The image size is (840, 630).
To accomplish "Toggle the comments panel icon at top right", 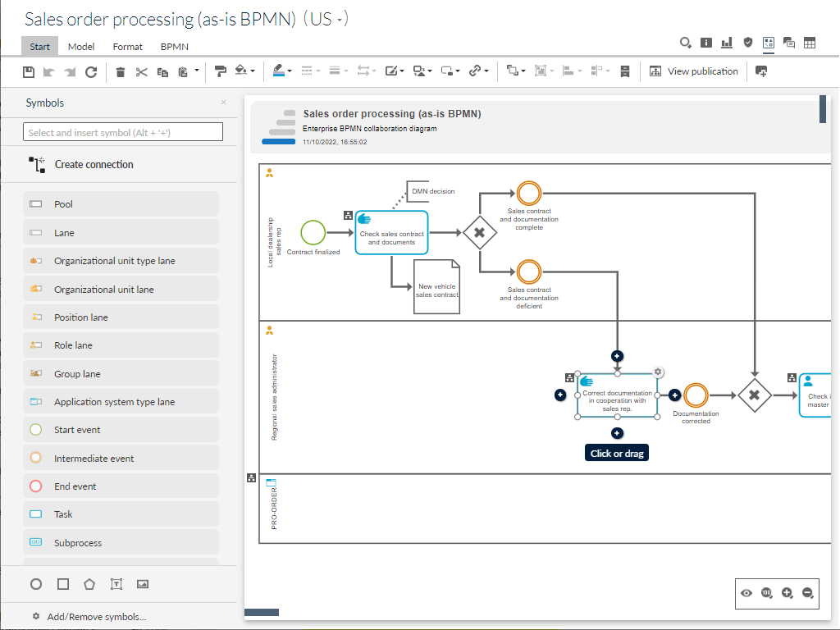I will pos(789,43).
